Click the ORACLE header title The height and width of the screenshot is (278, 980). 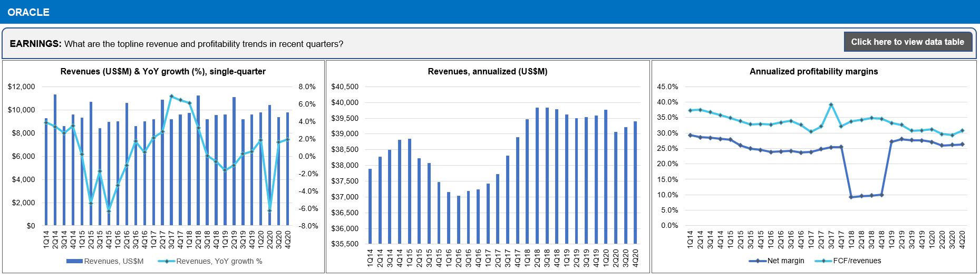click(x=28, y=12)
